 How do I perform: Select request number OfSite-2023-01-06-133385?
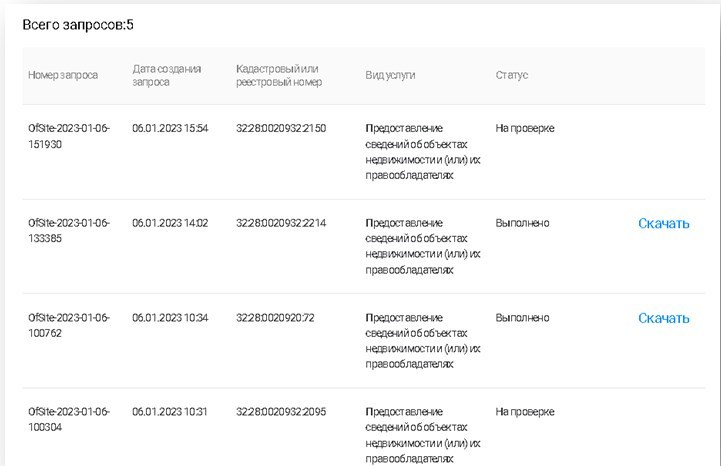click(69, 230)
